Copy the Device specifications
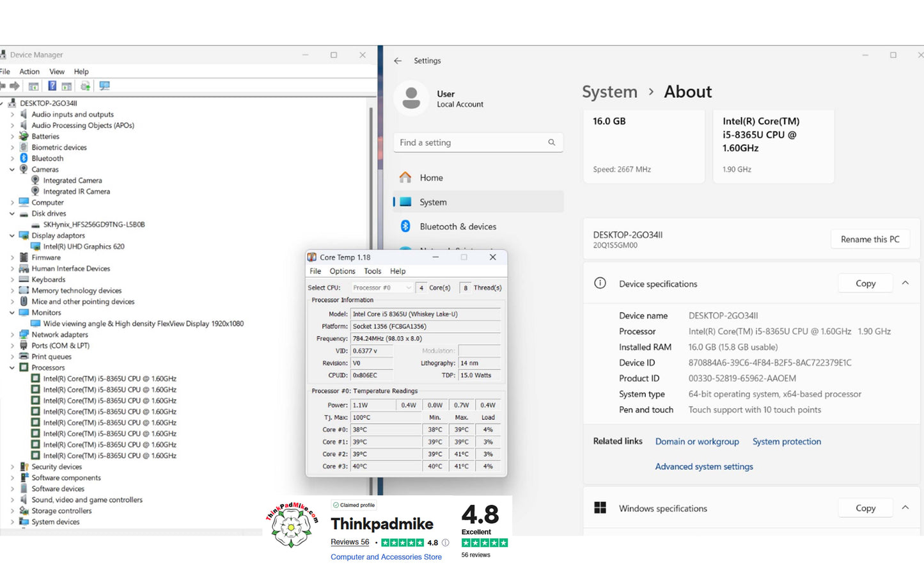 coord(865,283)
